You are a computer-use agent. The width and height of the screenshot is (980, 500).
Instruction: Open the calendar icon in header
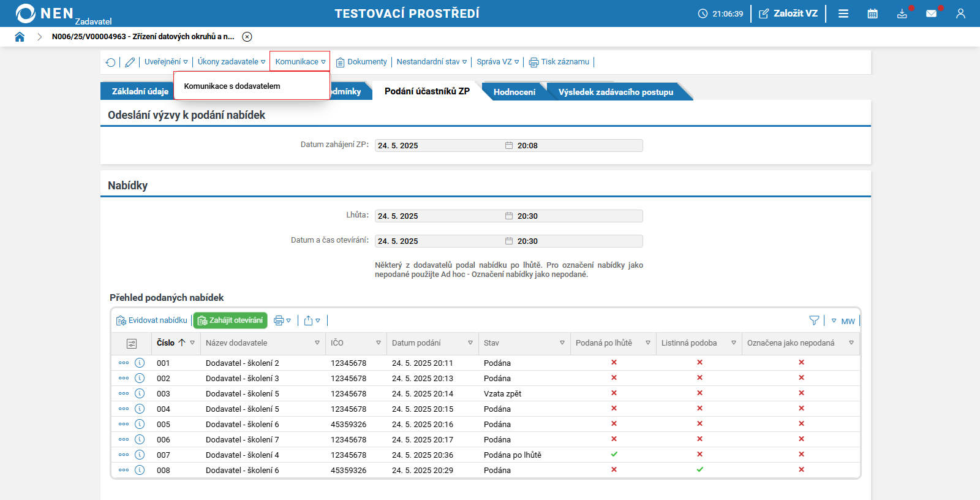pos(873,13)
